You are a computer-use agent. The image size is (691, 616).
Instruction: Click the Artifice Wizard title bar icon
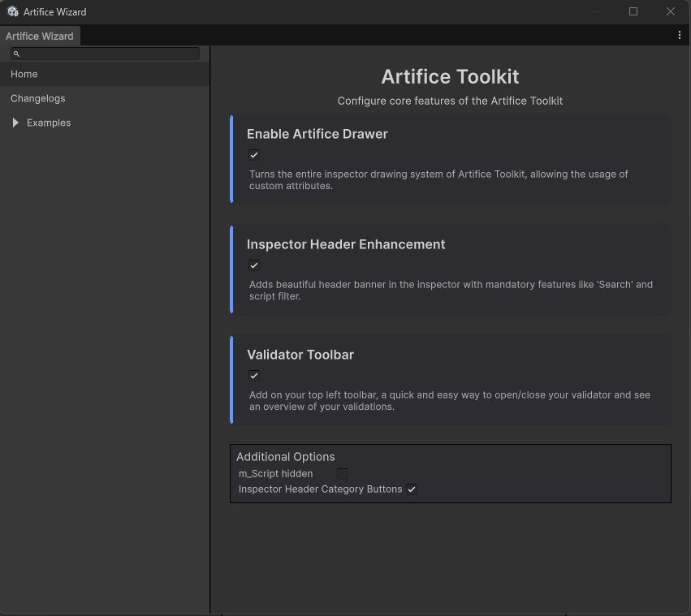coord(13,12)
